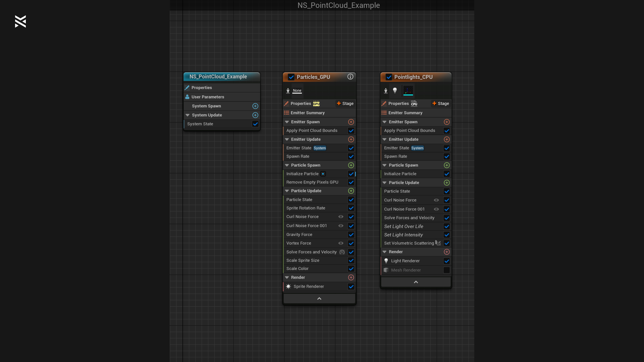Toggle the Particles_GPU emitter enabled checkbox

pyautogui.click(x=291, y=77)
